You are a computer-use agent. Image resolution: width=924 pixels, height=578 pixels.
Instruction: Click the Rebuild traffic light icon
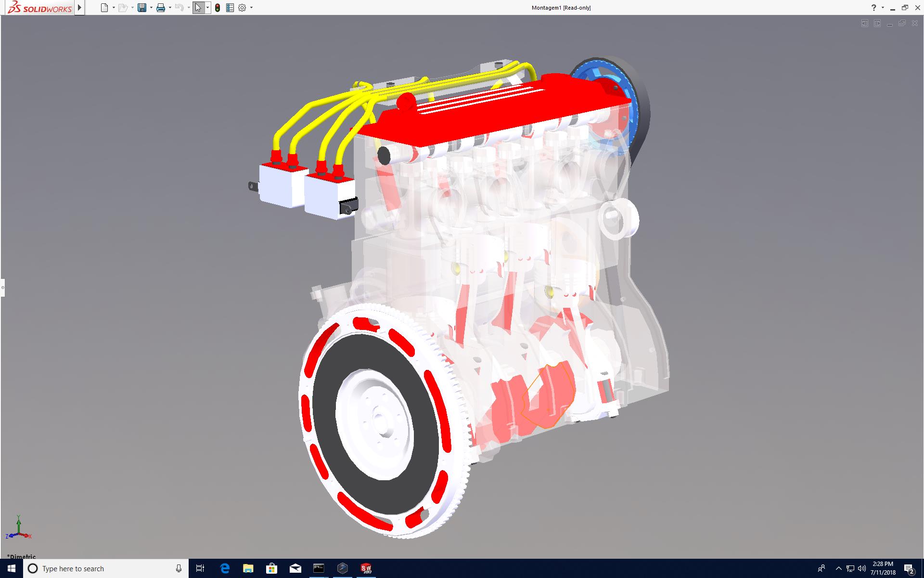pyautogui.click(x=218, y=8)
